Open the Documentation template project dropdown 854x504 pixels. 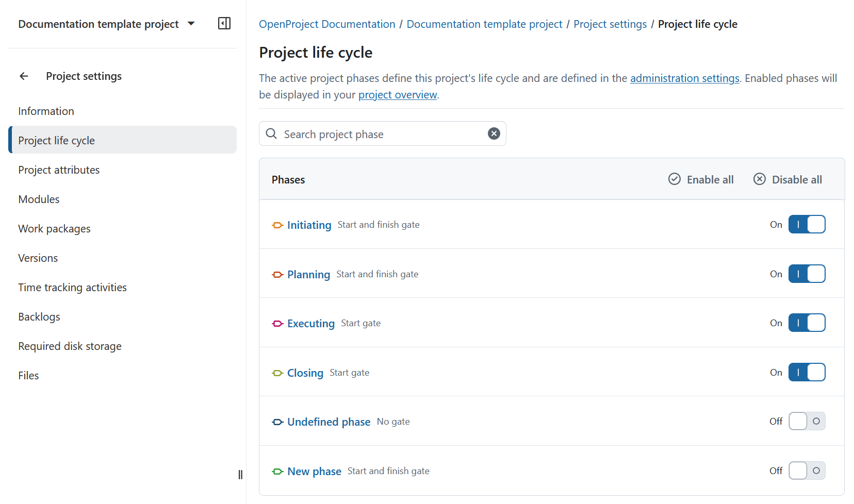191,23
